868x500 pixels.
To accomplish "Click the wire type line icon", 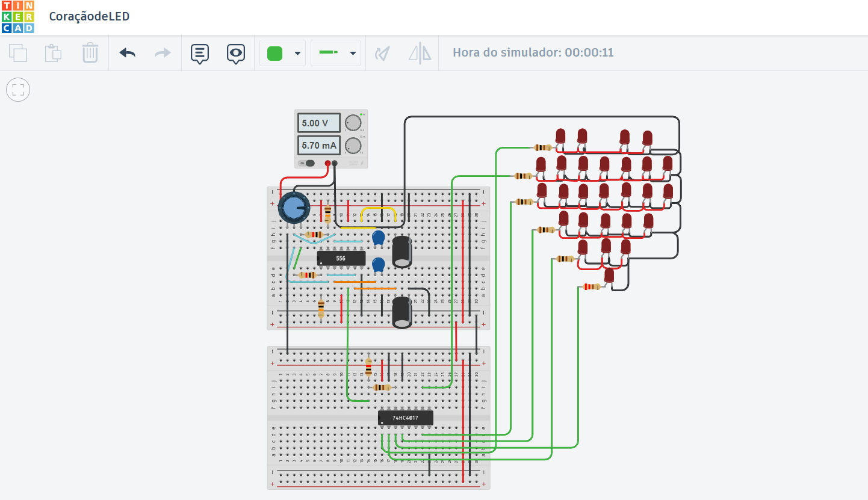I will (x=328, y=52).
